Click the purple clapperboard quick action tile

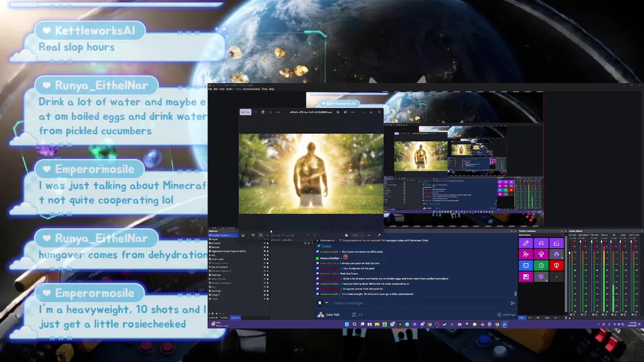coord(556,243)
